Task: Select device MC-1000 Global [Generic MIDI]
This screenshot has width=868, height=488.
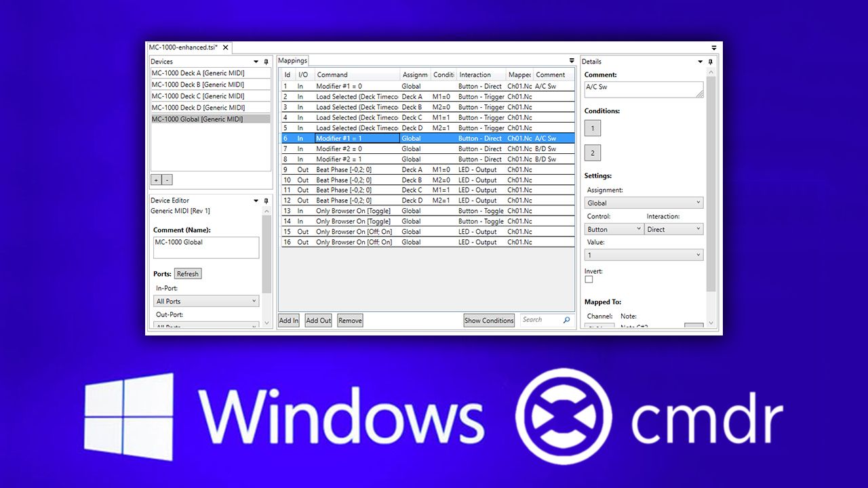Action: [210, 119]
